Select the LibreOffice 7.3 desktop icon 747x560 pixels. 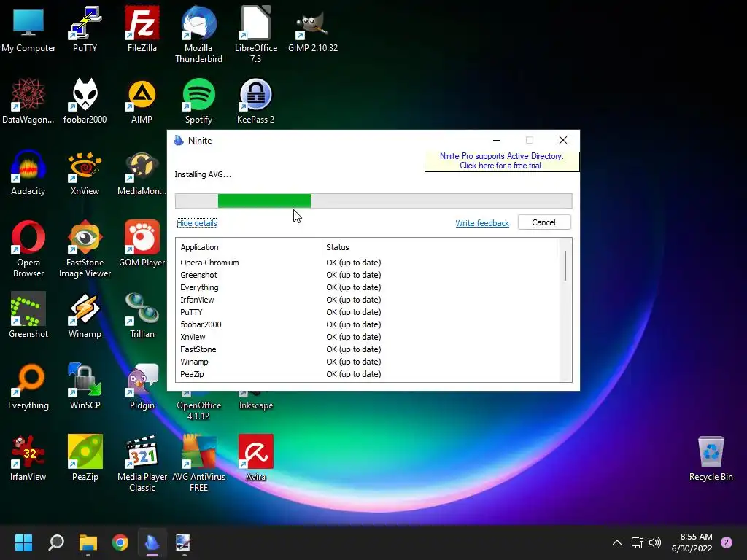click(256, 35)
